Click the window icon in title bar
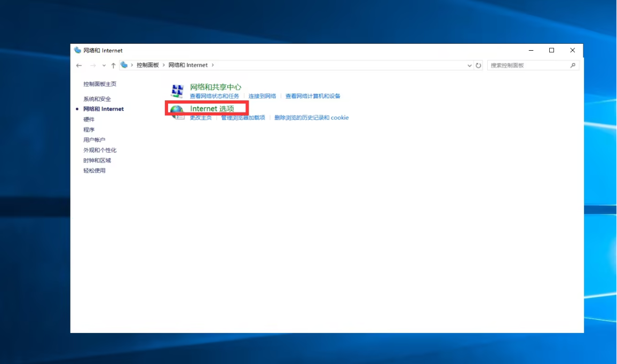Image resolution: width=617 pixels, height=364 pixels. pyautogui.click(x=78, y=50)
